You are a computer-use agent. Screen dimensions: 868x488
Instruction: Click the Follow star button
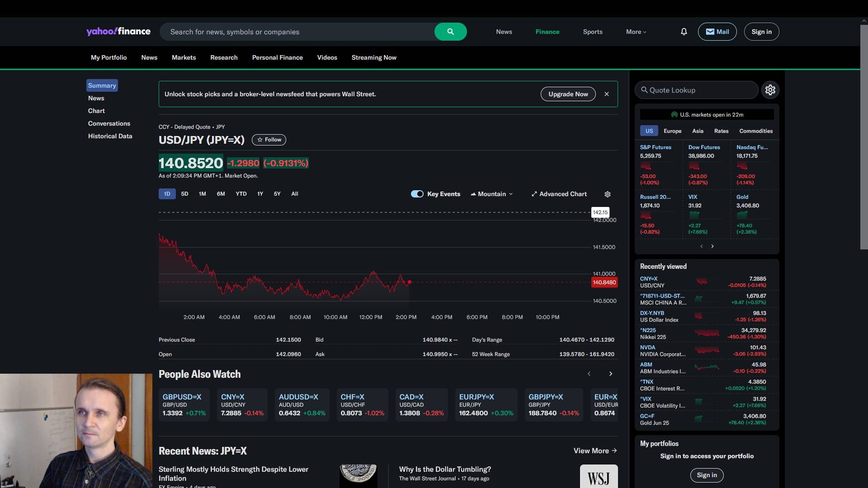pos(269,140)
